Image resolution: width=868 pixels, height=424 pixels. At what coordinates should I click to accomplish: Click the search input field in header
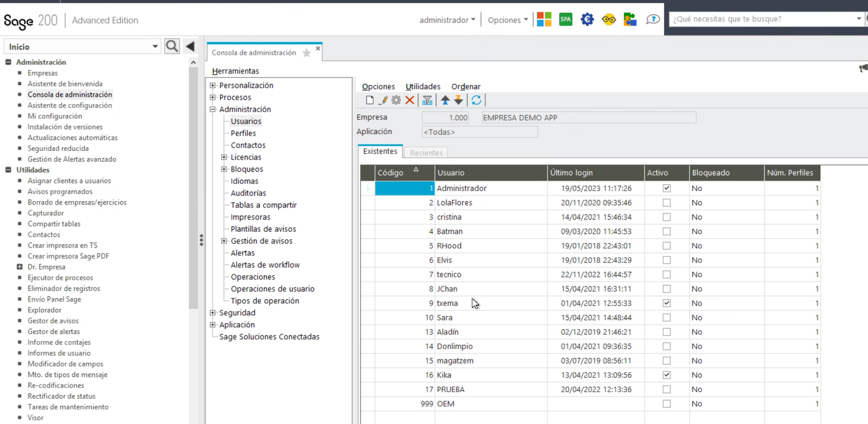click(763, 19)
